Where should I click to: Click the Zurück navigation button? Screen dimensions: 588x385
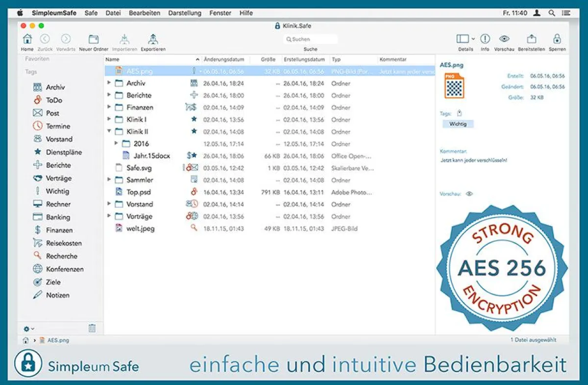(x=45, y=38)
